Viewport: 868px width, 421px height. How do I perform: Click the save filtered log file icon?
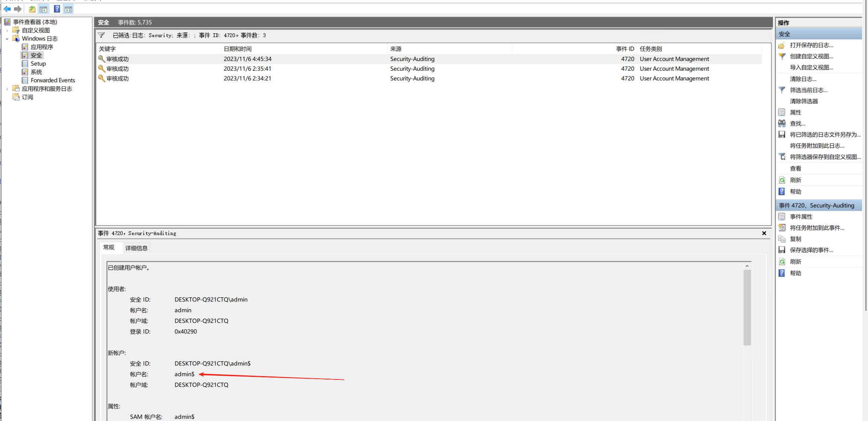782,135
